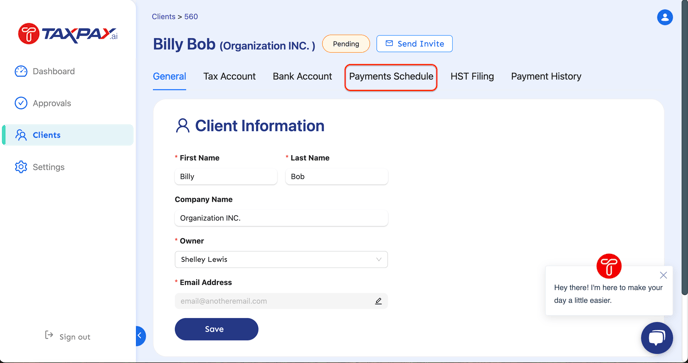Open Dashboard from the sidebar
Image resolution: width=688 pixels, height=363 pixels.
click(x=45, y=71)
